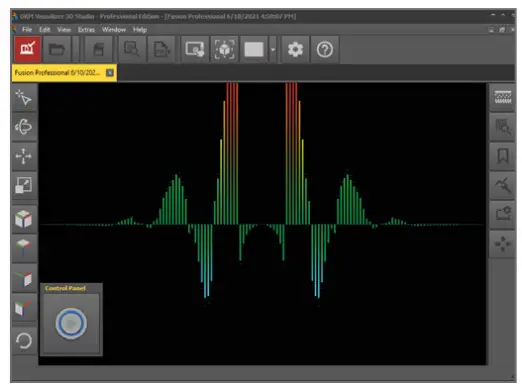Open settings with the gear icon
Screen dimensions: 522x391
295,50
